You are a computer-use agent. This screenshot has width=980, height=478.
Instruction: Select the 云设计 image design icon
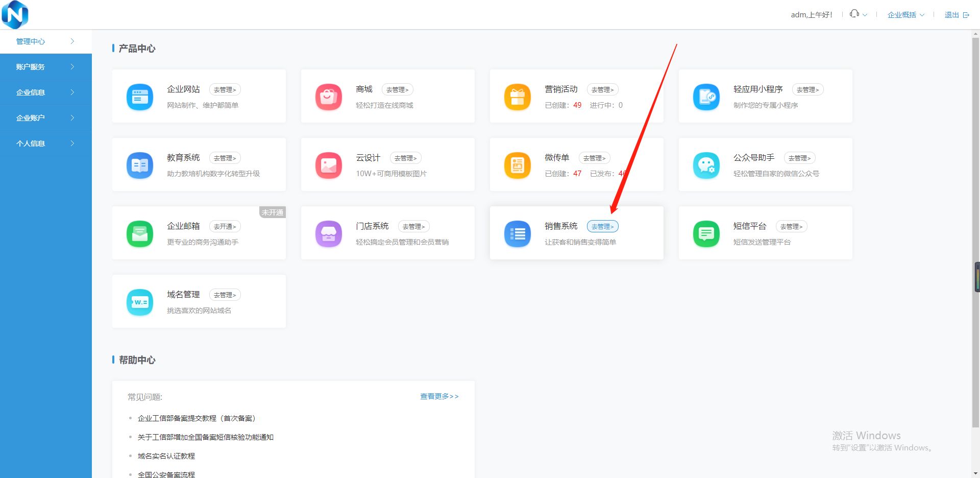coord(328,165)
